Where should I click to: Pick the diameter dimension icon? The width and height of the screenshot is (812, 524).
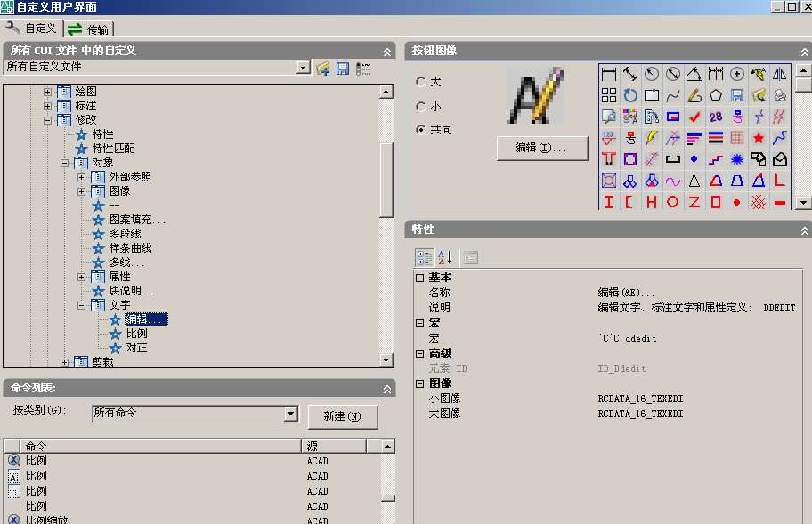pyautogui.click(x=673, y=74)
